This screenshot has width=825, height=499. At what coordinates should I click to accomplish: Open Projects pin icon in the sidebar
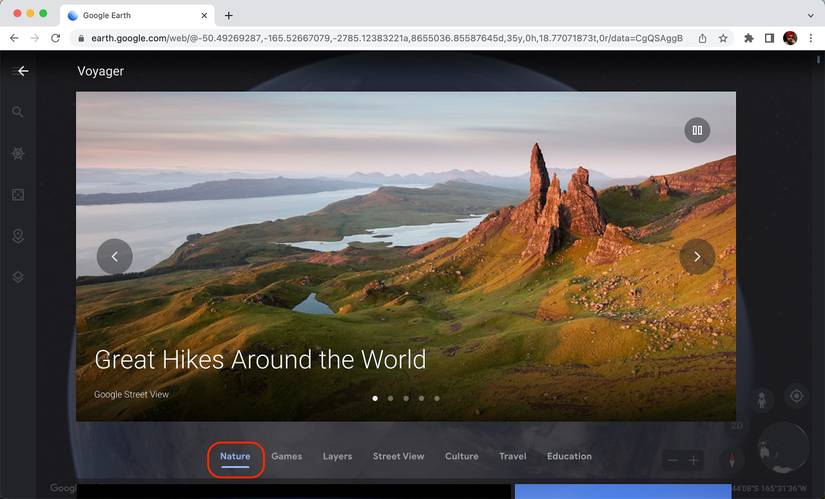tap(18, 236)
